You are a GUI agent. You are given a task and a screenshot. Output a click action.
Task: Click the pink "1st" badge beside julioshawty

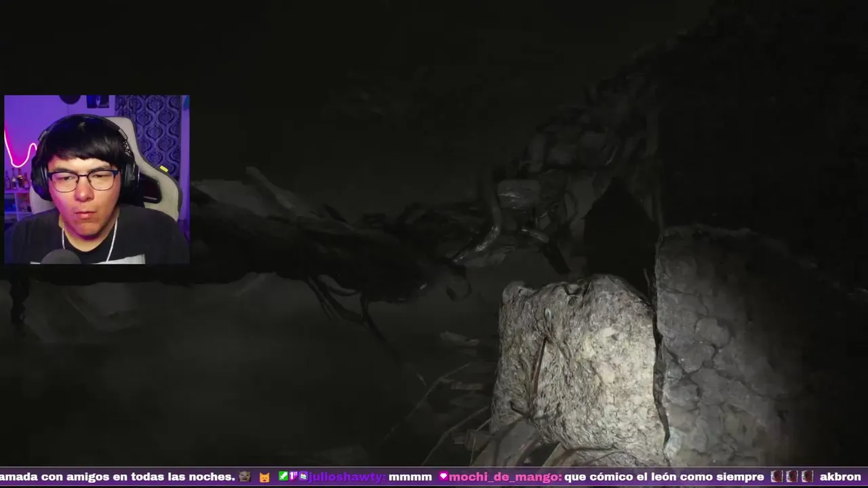coord(293,476)
